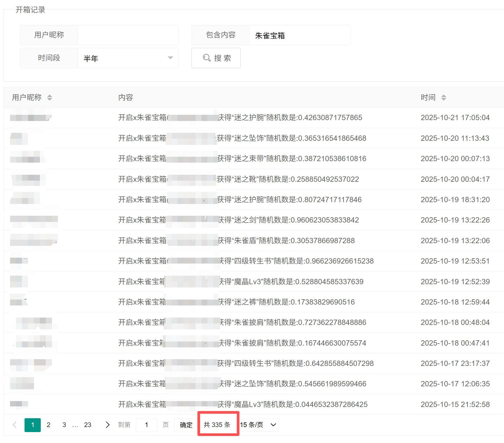504x443 pixels.
Task: Go to page 3
Action: click(64, 425)
